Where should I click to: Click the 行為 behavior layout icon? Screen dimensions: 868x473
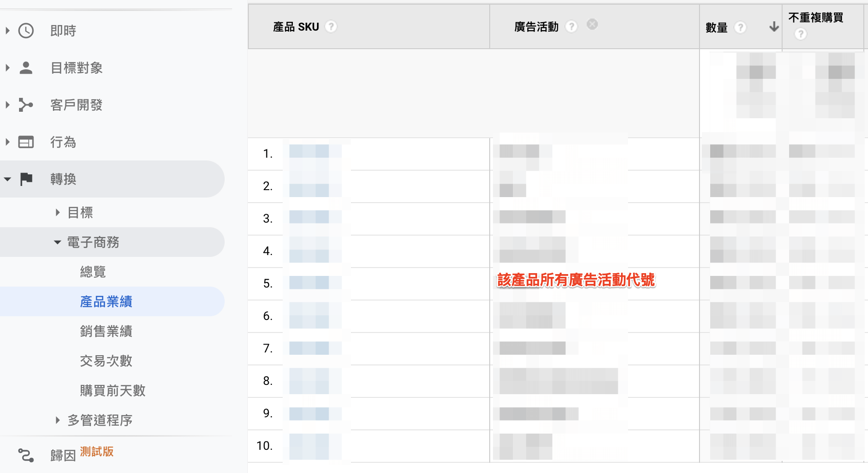pyautogui.click(x=26, y=142)
